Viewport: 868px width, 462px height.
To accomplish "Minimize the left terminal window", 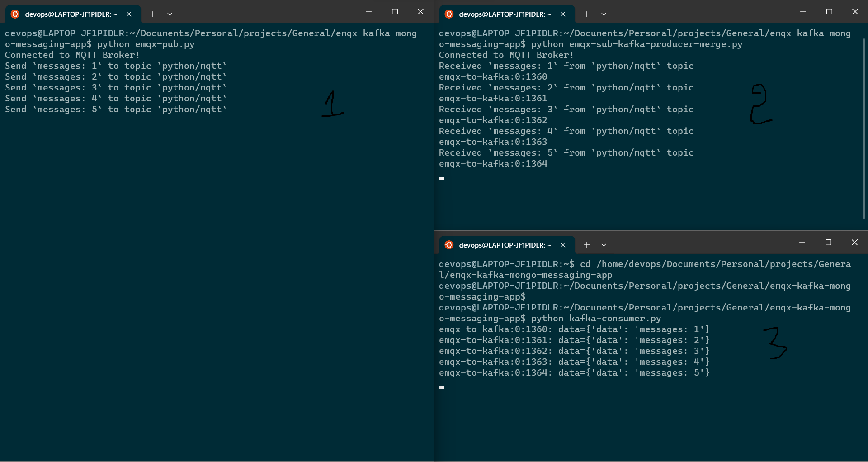I will 369,12.
